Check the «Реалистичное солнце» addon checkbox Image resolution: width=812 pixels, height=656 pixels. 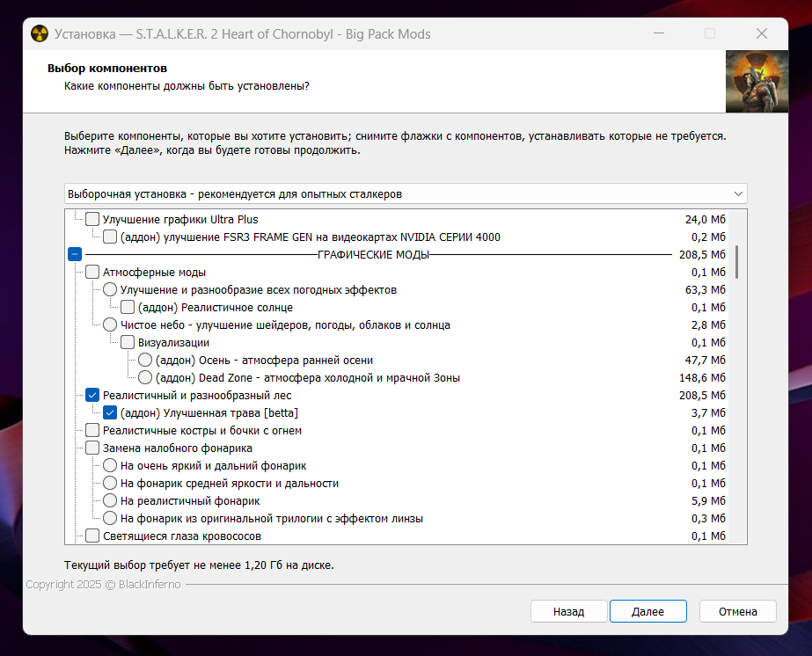(128, 307)
